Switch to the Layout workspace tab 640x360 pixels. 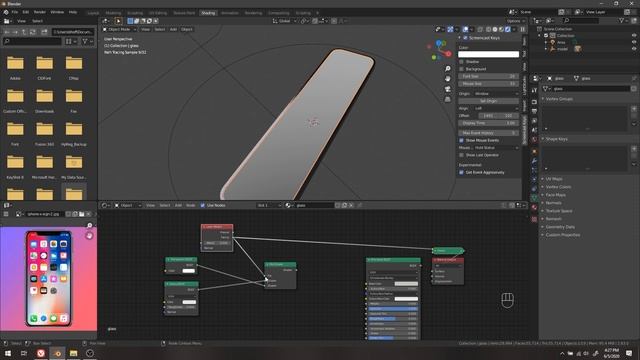pos(93,13)
